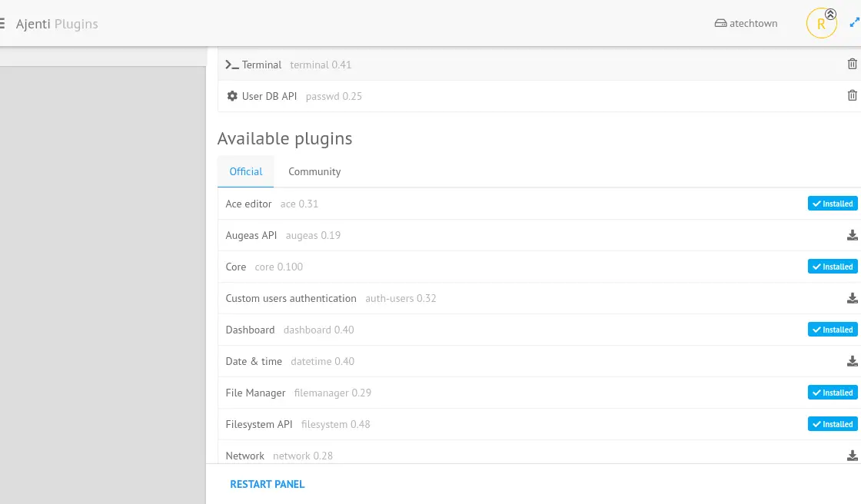This screenshot has height=504, width=861.
Task: Download the Network plugin
Action: [x=852, y=456]
